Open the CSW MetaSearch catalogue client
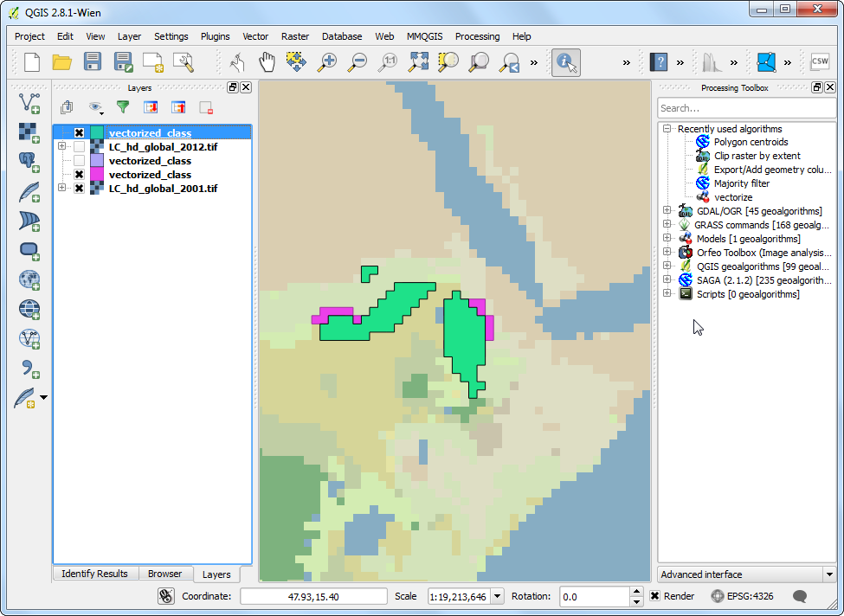Screen dimensions: 844x616 coord(820,62)
